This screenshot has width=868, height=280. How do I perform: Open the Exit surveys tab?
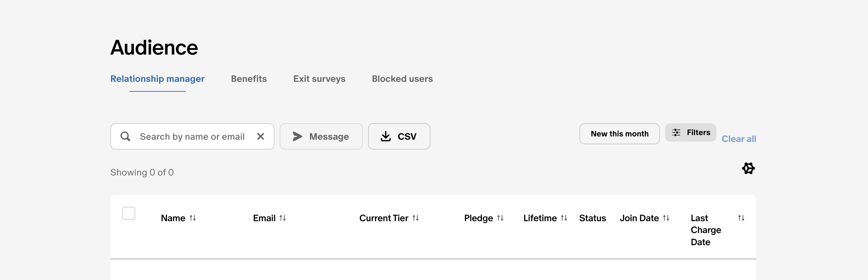(x=319, y=79)
